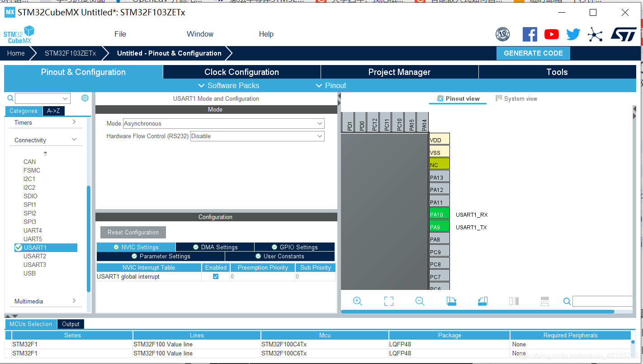643x364 pixels.
Task: Select pin PA13 on the chip
Action: [440, 177]
